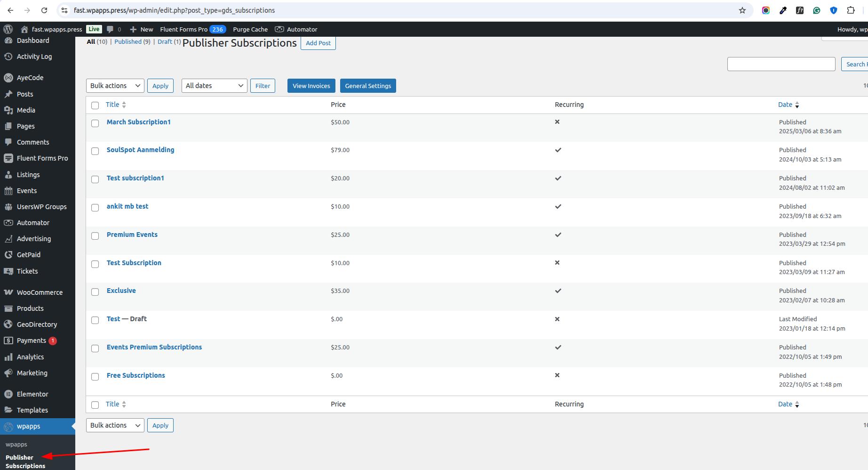Tick the Premium Events row checkbox
This screenshot has width=868, height=470.
(95, 236)
